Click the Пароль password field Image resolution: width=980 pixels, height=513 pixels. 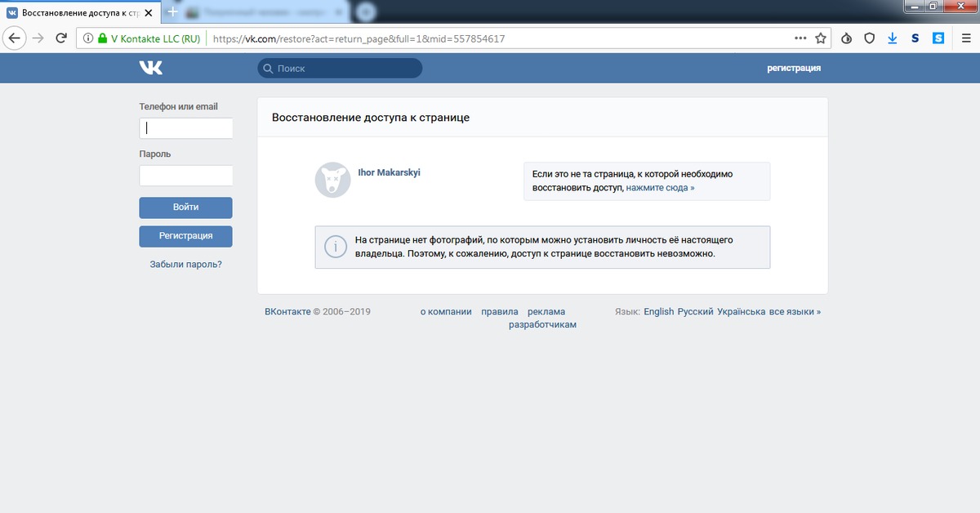point(186,176)
